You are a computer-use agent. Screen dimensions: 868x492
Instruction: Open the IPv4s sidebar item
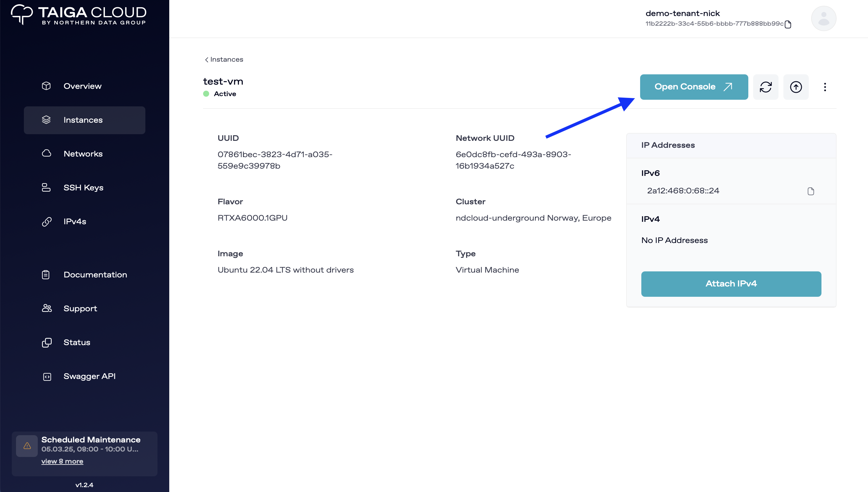point(75,221)
